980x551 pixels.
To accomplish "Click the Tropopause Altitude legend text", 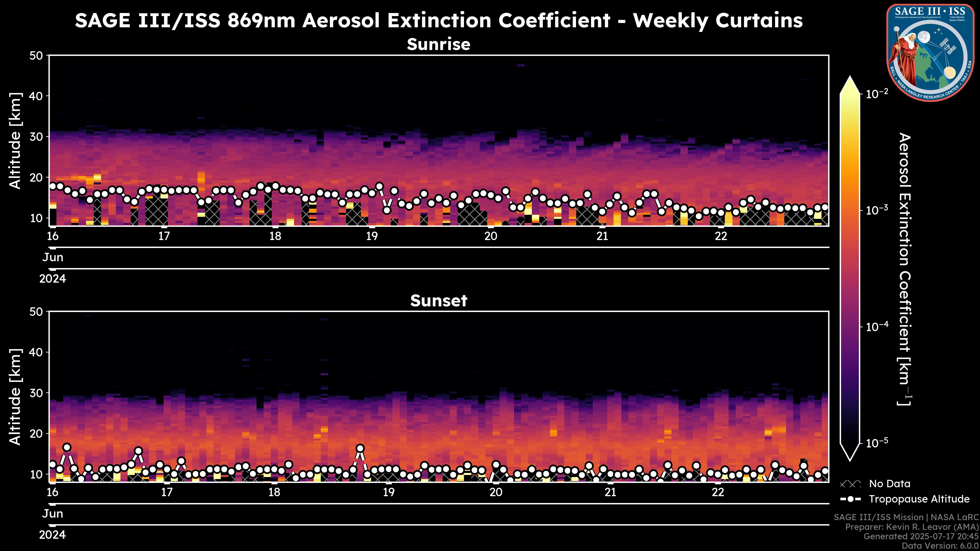I will click(x=919, y=499).
